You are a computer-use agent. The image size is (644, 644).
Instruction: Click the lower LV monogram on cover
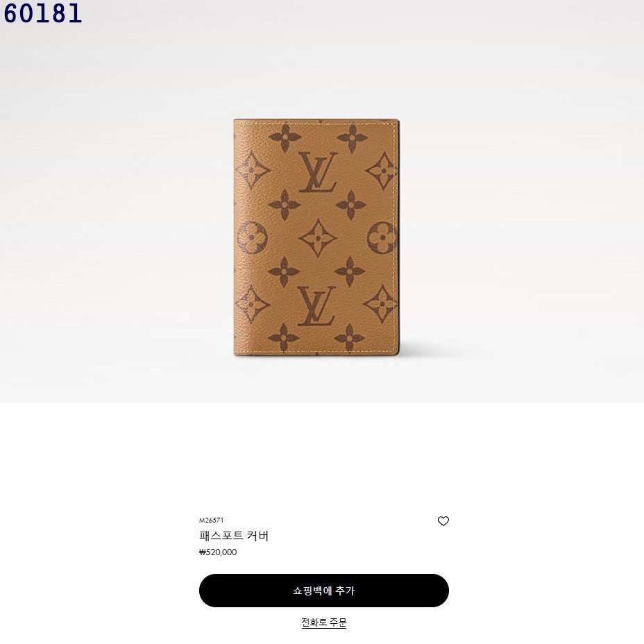tap(316, 306)
